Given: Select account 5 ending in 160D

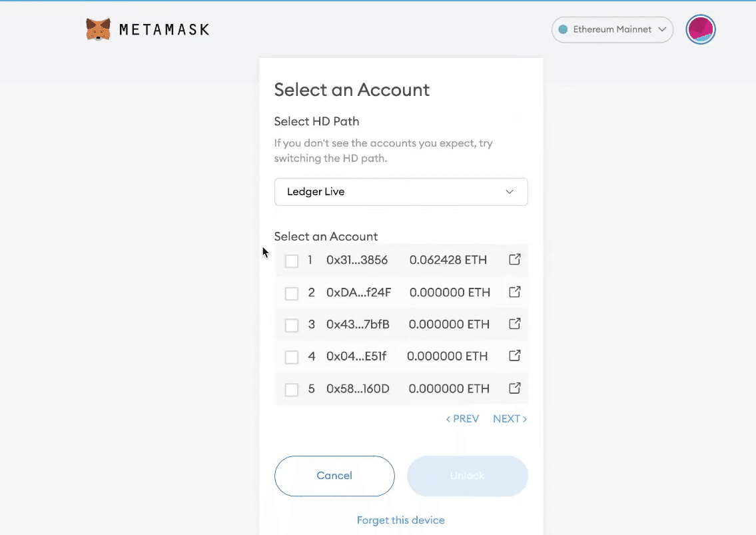Looking at the screenshot, I should pyautogui.click(x=291, y=389).
